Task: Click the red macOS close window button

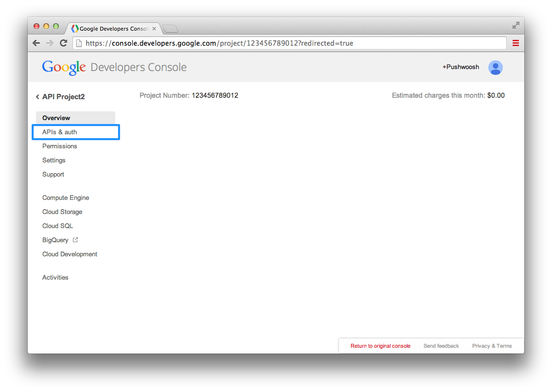Action: tap(36, 26)
